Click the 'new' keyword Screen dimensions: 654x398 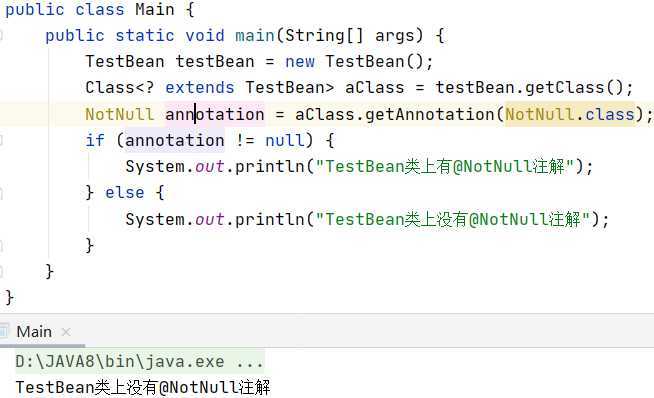(300, 62)
